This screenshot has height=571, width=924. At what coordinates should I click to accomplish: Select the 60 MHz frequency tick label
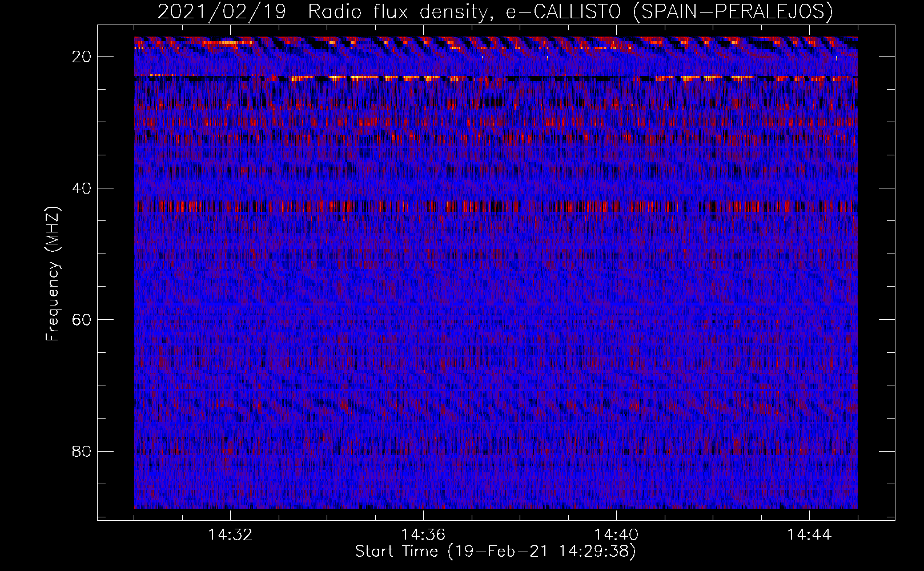pos(82,320)
